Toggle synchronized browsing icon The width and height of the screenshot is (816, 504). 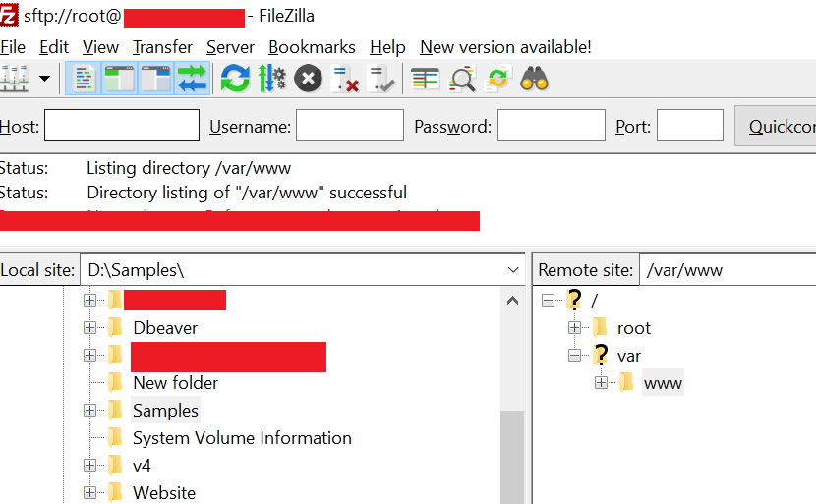(498, 78)
